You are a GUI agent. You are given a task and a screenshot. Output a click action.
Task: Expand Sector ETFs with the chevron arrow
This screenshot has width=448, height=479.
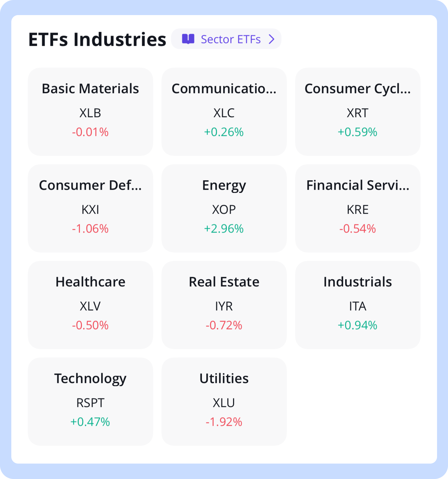[x=272, y=39]
